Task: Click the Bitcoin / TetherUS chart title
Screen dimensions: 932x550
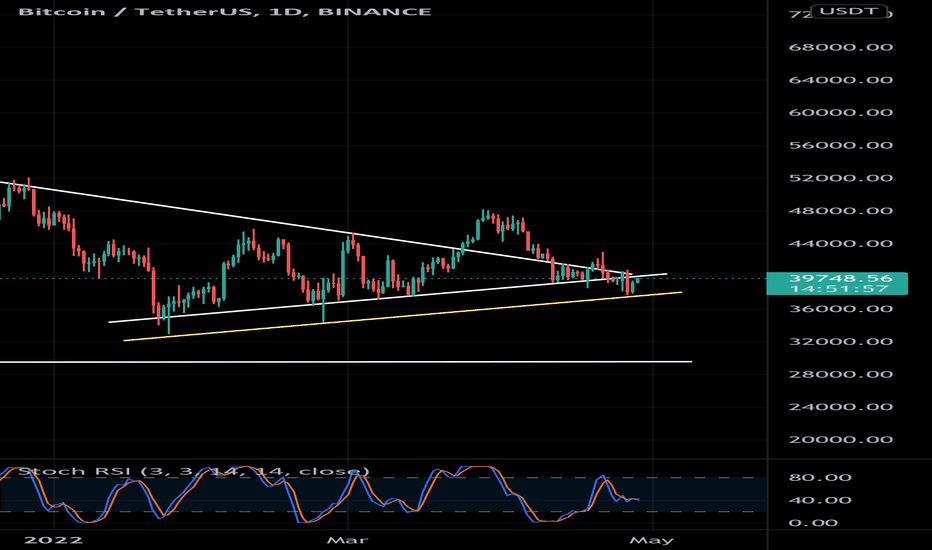Action: pos(225,12)
